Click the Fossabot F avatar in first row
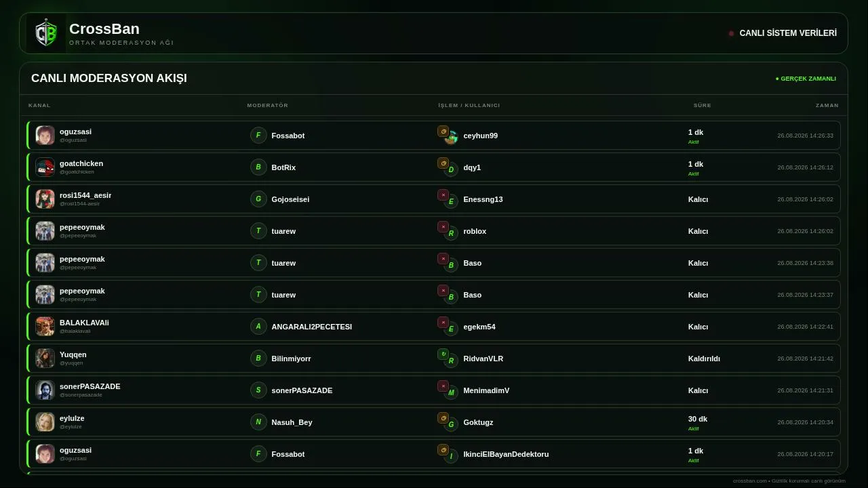The image size is (868, 488). tap(258, 136)
